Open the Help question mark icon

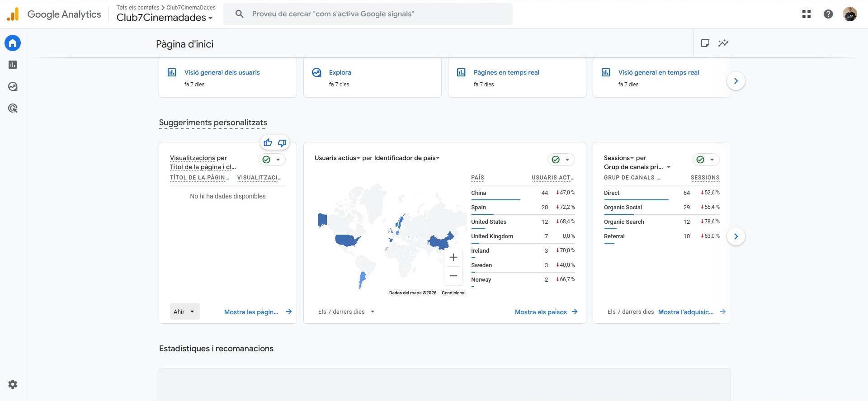coord(828,14)
